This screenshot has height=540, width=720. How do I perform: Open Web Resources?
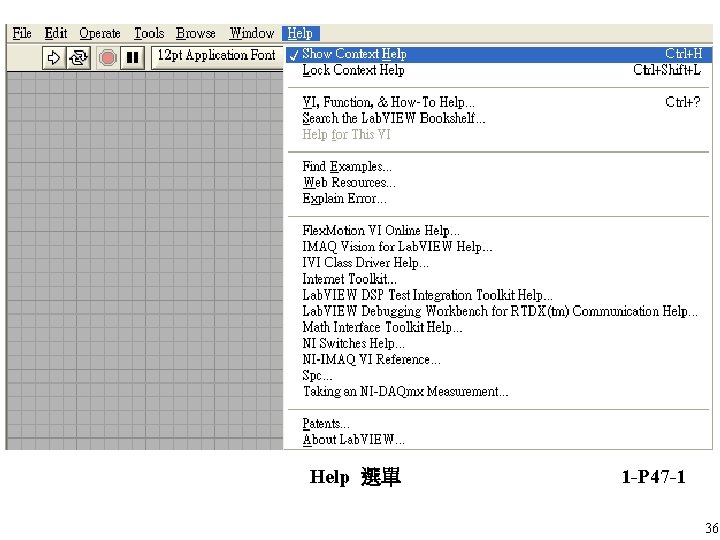tap(499, 182)
